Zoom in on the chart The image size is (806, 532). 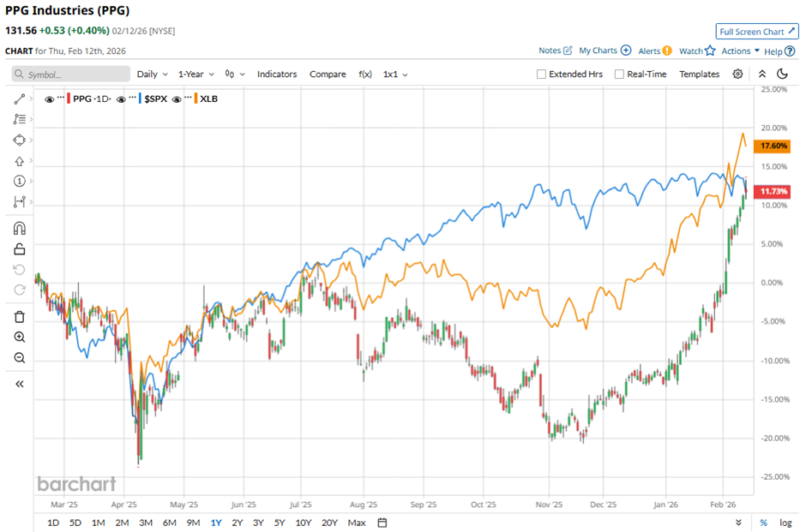(x=20, y=338)
